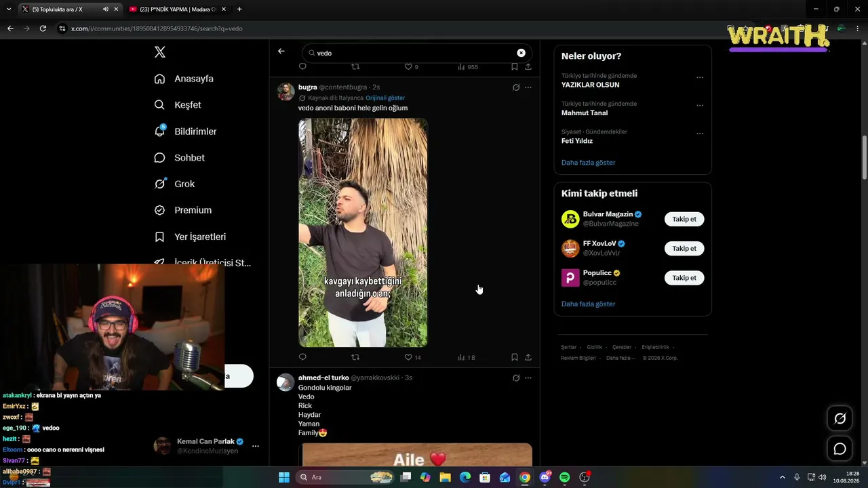Reload the current page

[x=43, y=28]
